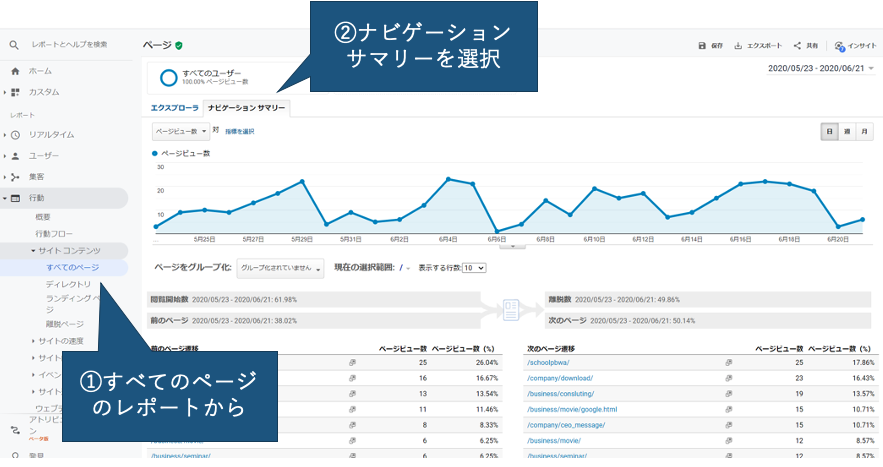Image resolution: width=883 pixels, height=467 pixels.
Task: Click the open-in-new icon in 11.46% previous-page row
Action: point(353,410)
